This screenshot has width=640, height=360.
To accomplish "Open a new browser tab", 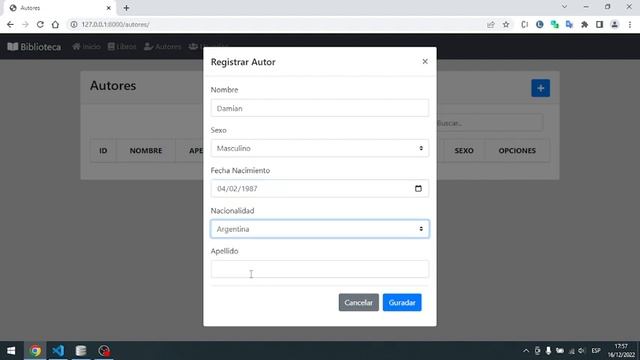I will (126, 8).
